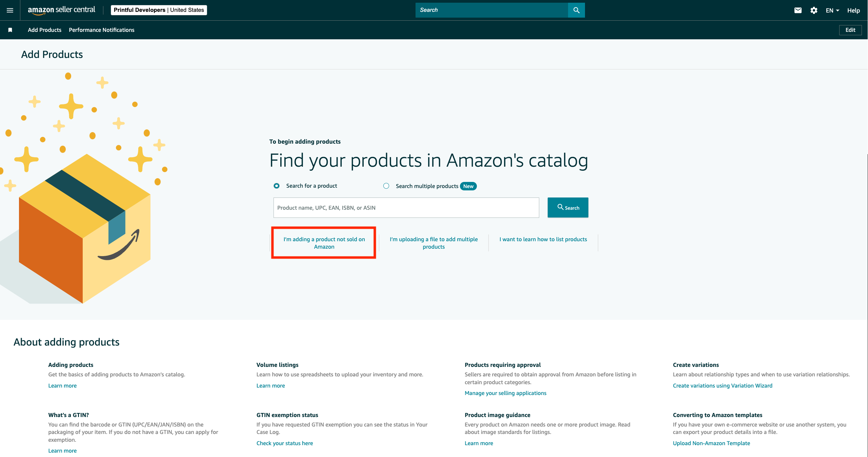Click the search magnifying glass icon

576,10
